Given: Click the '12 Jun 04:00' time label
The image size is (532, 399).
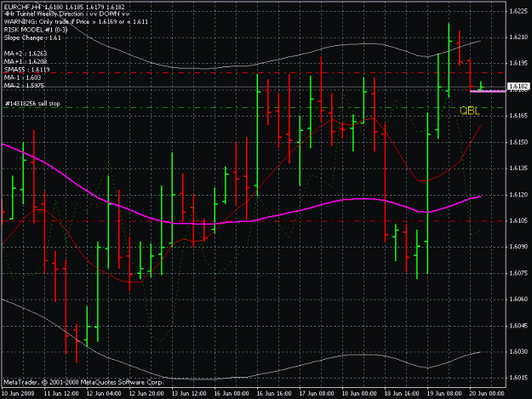Looking at the screenshot, I should click(x=104, y=393).
